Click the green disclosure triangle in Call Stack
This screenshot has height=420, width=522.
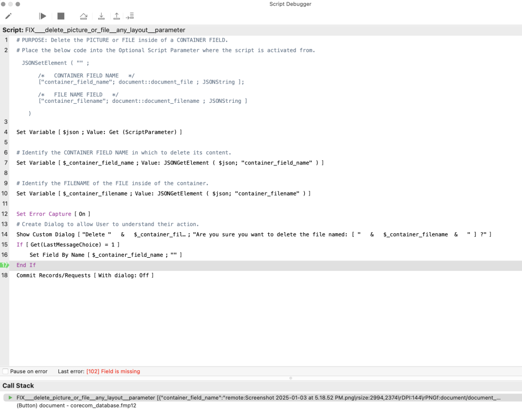point(9,397)
